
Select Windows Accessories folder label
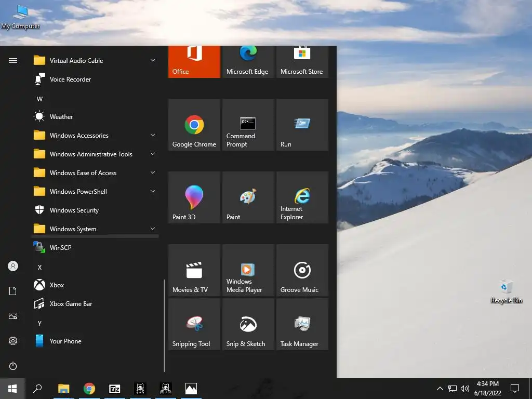(x=79, y=136)
